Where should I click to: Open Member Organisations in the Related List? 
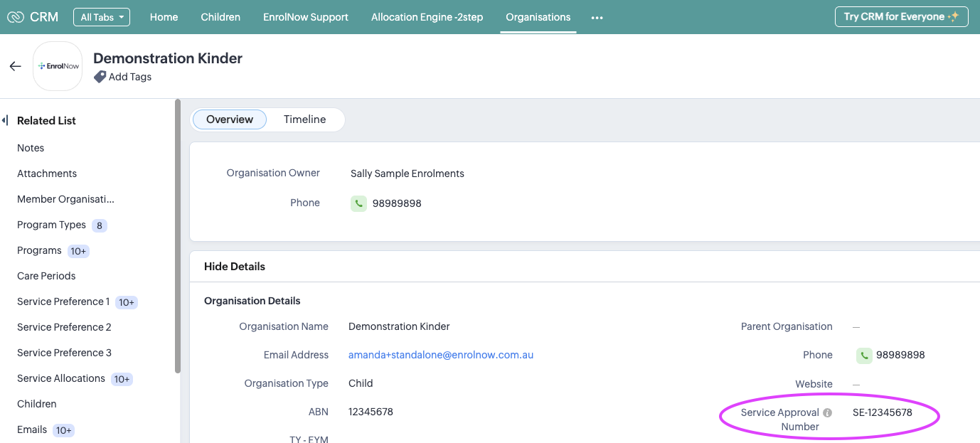click(65, 199)
